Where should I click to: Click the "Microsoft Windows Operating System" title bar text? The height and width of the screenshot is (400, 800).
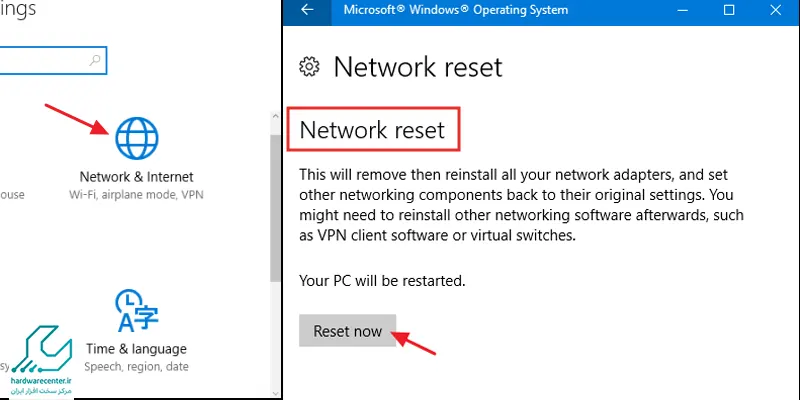(455, 10)
